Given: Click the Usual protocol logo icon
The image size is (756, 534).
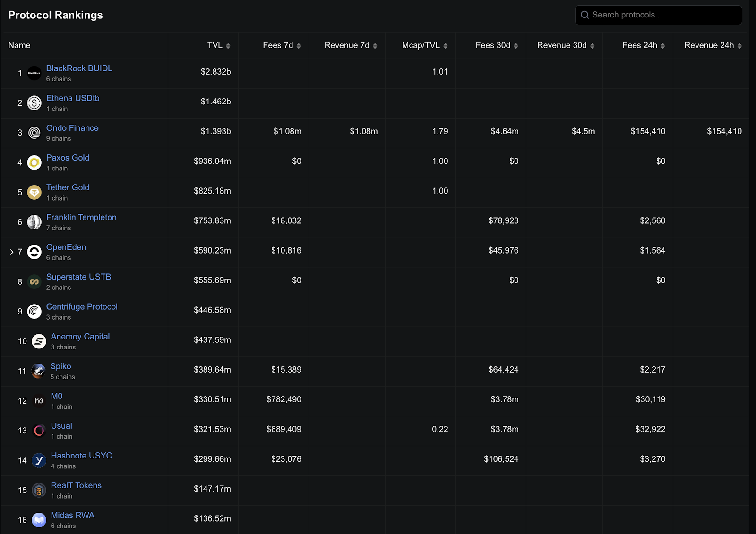Looking at the screenshot, I should pos(39,431).
